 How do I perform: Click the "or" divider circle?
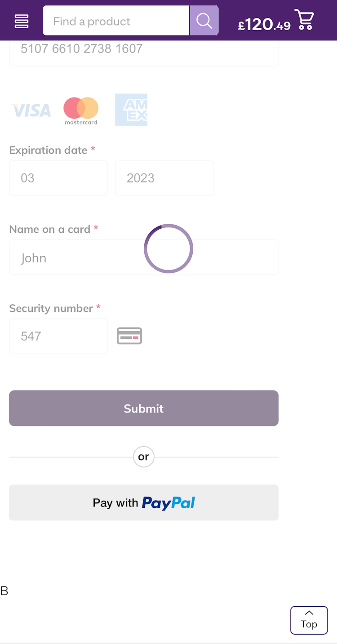(144, 457)
